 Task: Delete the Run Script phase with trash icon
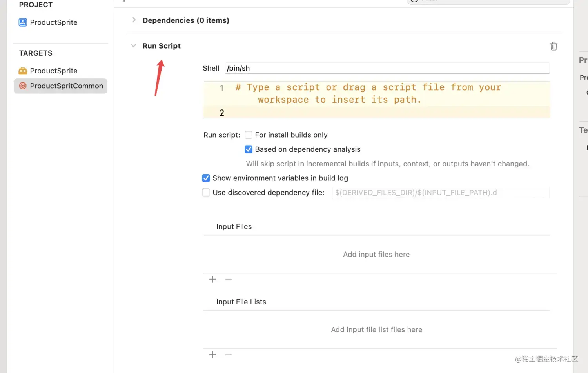(554, 46)
